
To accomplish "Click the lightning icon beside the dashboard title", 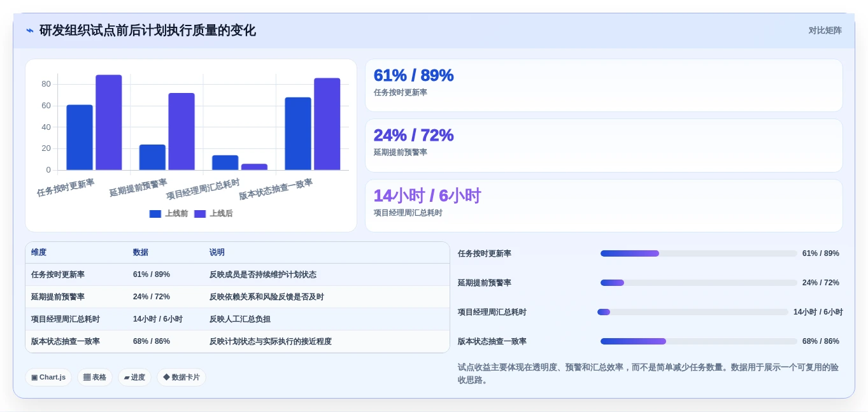I will (x=30, y=31).
